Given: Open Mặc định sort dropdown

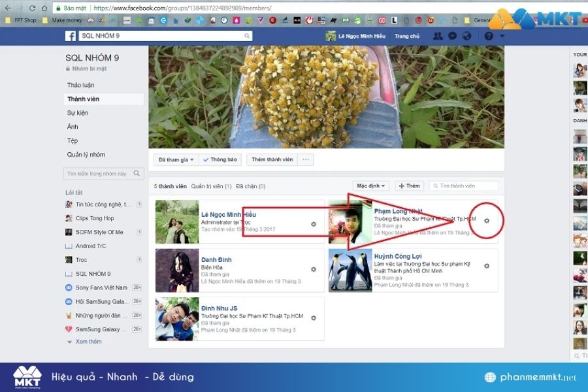Looking at the screenshot, I should (371, 186).
